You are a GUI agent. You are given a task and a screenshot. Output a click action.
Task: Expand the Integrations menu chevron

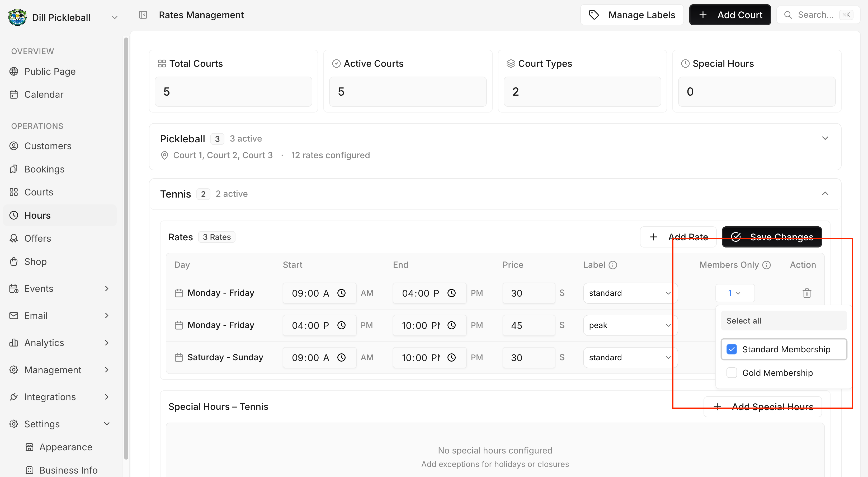tap(107, 397)
